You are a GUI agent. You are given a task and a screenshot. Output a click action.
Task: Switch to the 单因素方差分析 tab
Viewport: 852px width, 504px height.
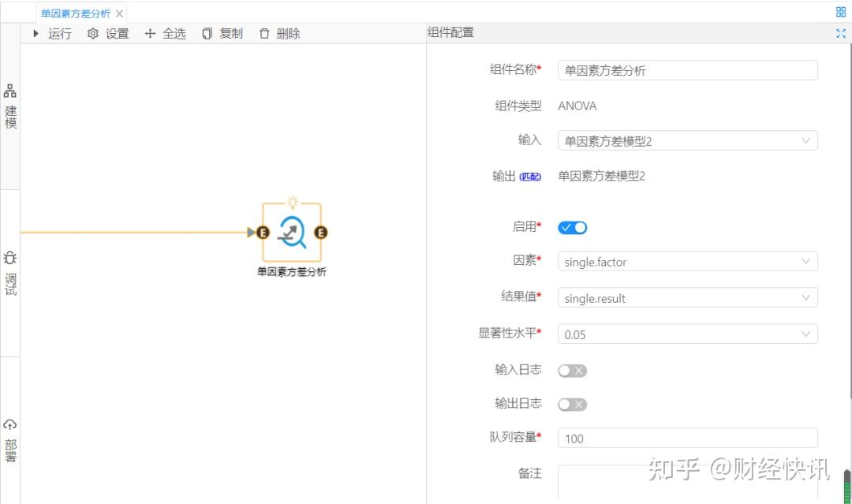76,13
